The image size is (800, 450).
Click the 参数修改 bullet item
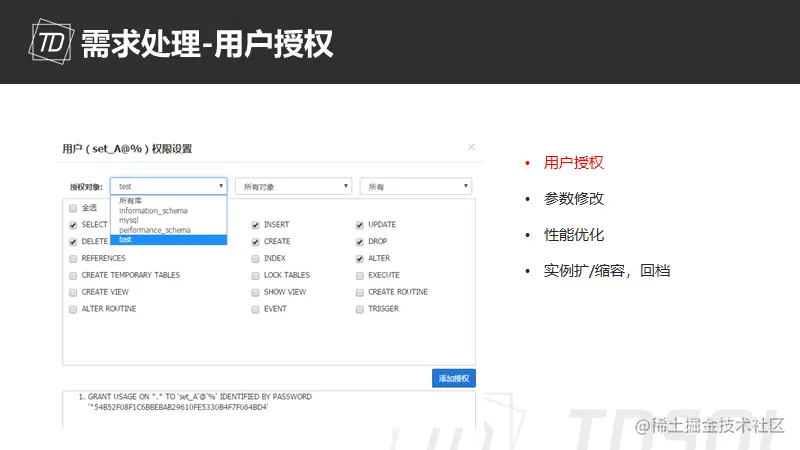[573, 198]
